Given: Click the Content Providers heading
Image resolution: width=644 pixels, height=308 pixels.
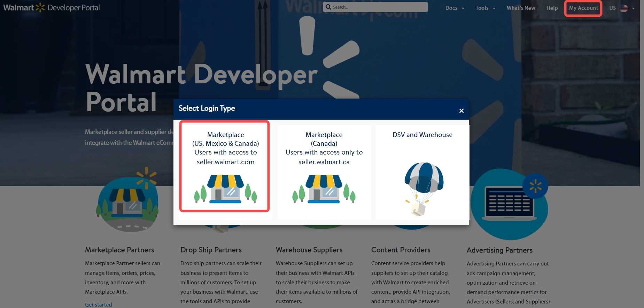Looking at the screenshot, I should click(401, 250).
